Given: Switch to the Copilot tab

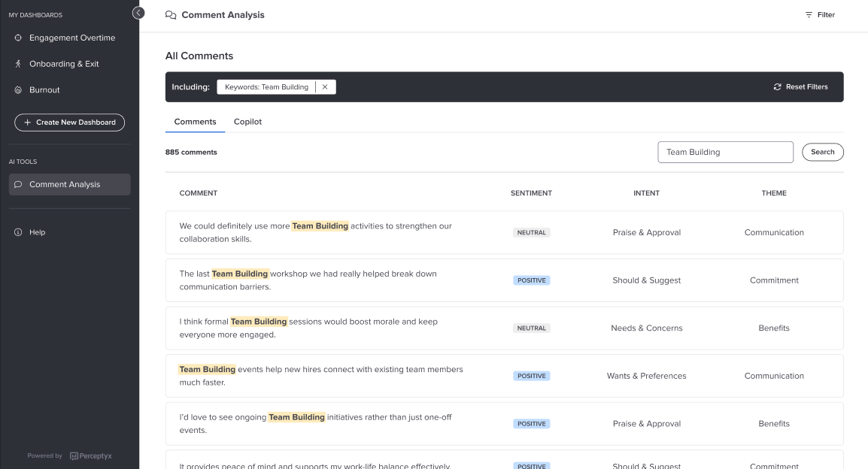Looking at the screenshot, I should point(247,122).
